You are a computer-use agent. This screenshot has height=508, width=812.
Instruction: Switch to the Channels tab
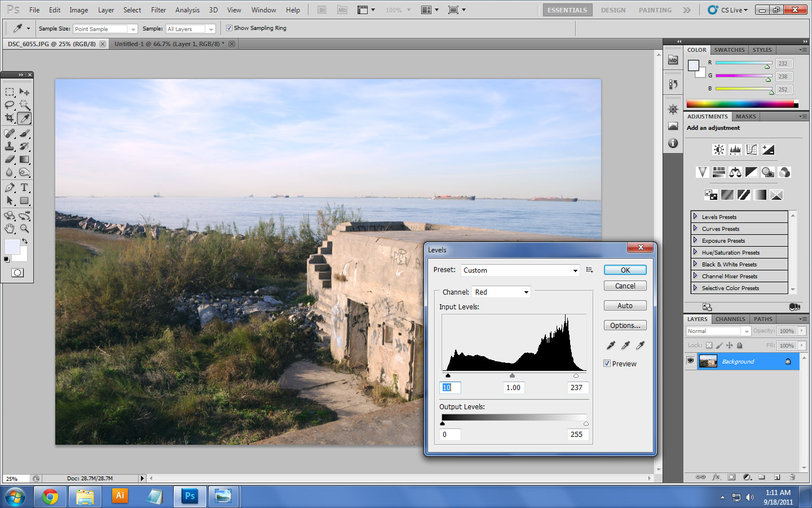(730, 319)
